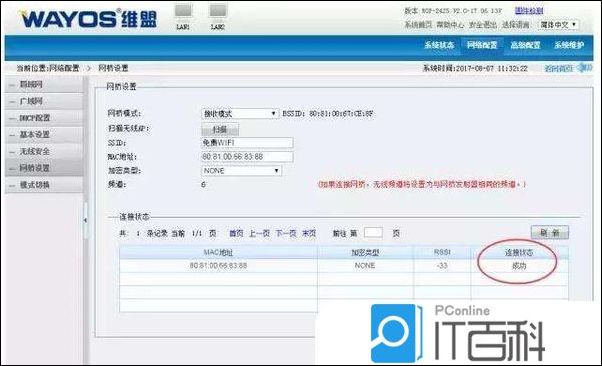Select 基本设置 in the sidebar
Screen dimensions: 602x366
pos(44,135)
